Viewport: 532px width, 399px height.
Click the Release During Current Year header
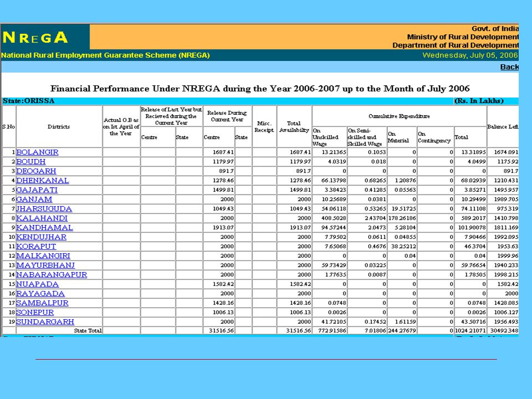[227, 116]
